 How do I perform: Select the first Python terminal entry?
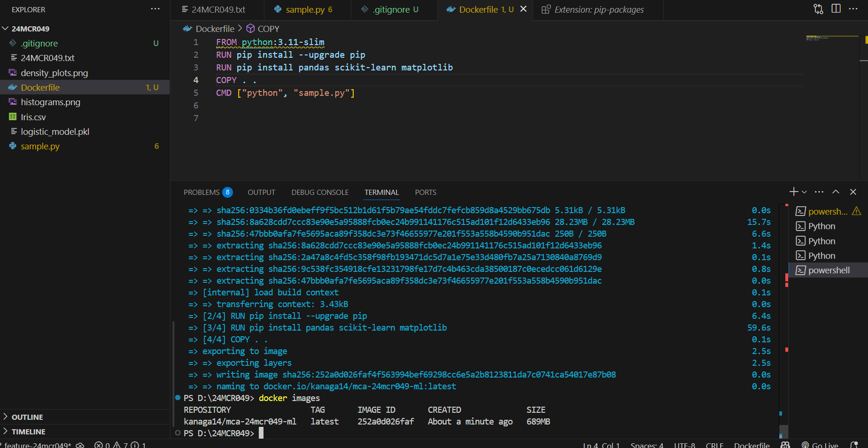[x=828, y=226]
